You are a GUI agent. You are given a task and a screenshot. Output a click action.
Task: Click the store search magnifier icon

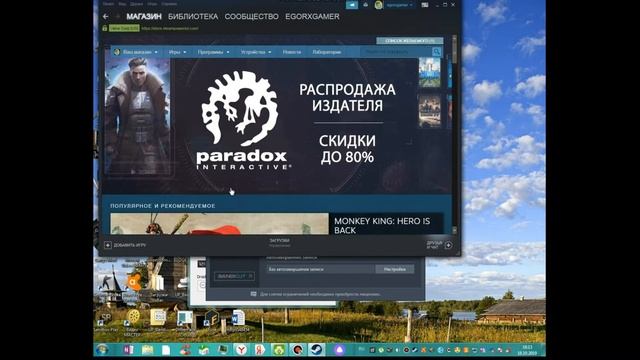(x=436, y=52)
